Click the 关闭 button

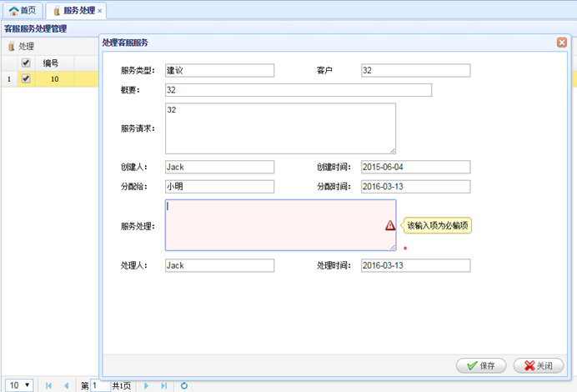pyautogui.click(x=539, y=365)
